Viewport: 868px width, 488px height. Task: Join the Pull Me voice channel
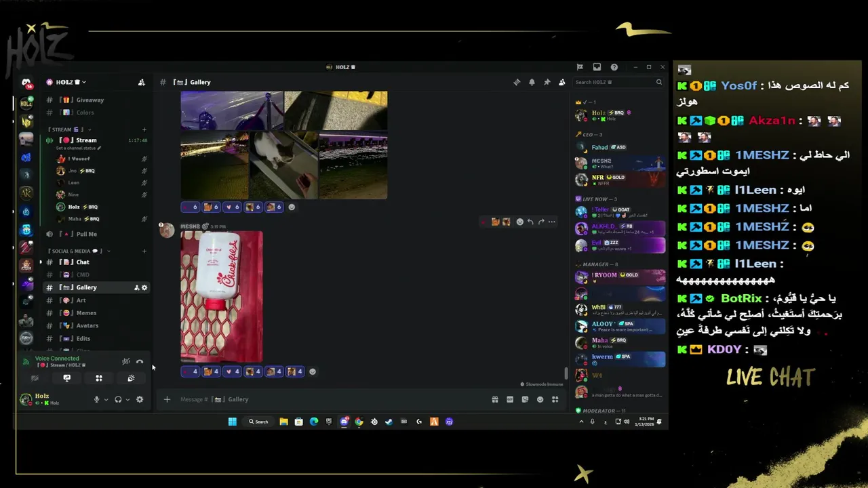96,234
